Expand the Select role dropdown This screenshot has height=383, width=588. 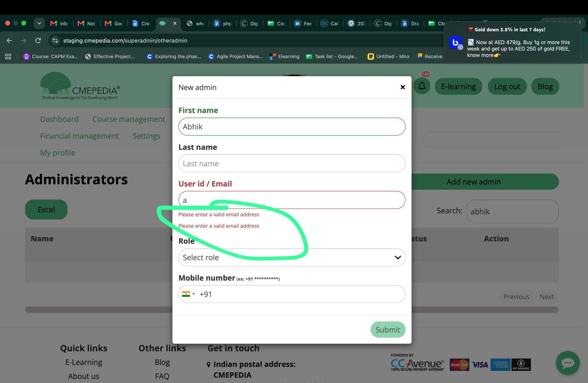coord(292,258)
